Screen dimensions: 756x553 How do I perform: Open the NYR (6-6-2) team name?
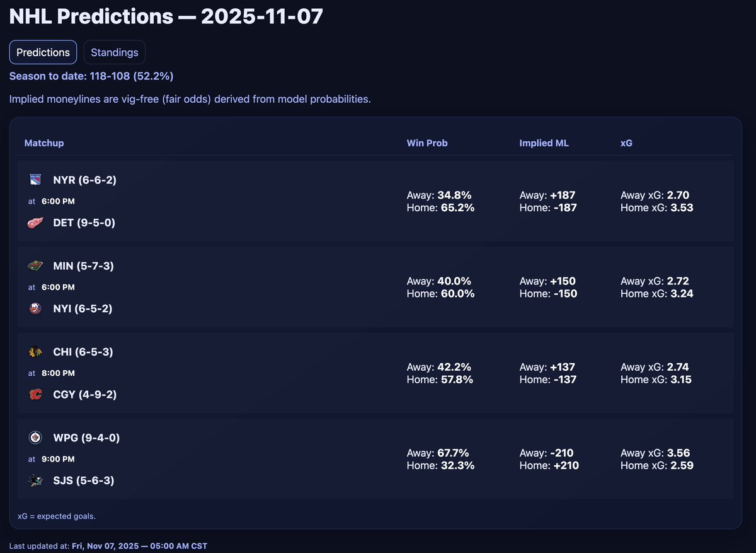pyautogui.click(x=85, y=180)
